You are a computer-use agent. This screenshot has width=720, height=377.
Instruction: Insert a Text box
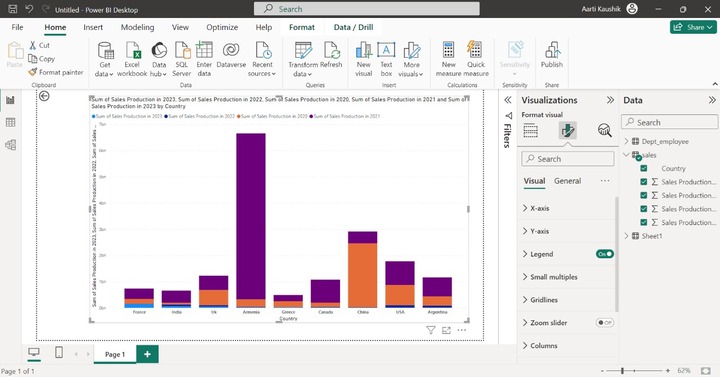point(386,59)
